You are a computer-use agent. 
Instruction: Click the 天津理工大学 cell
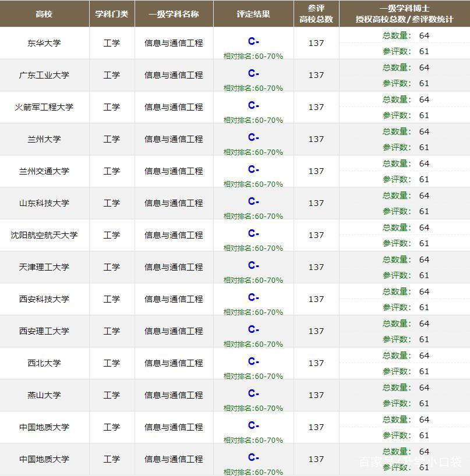point(44,267)
